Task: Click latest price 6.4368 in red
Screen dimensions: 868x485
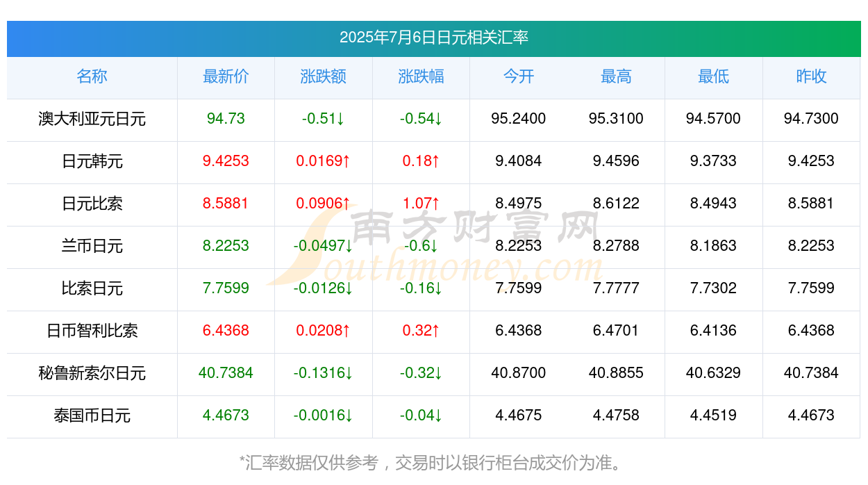Action: [226, 331]
